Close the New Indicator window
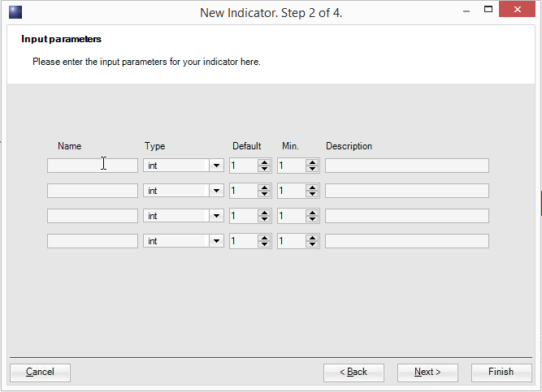 coord(517,9)
